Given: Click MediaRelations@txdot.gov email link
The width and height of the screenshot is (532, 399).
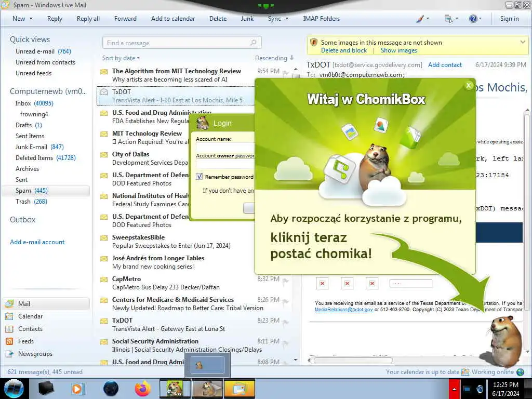Looking at the screenshot, I should [x=344, y=310].
